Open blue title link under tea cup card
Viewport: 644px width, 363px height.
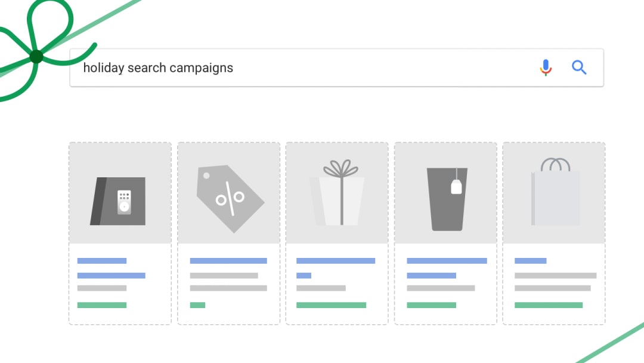(447, 261)
